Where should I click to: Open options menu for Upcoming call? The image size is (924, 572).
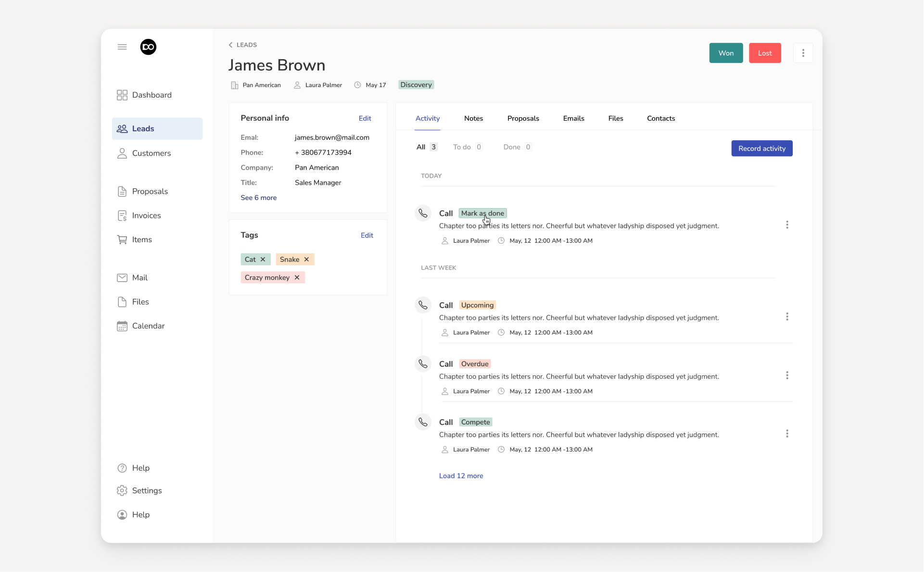coord(787,317)
